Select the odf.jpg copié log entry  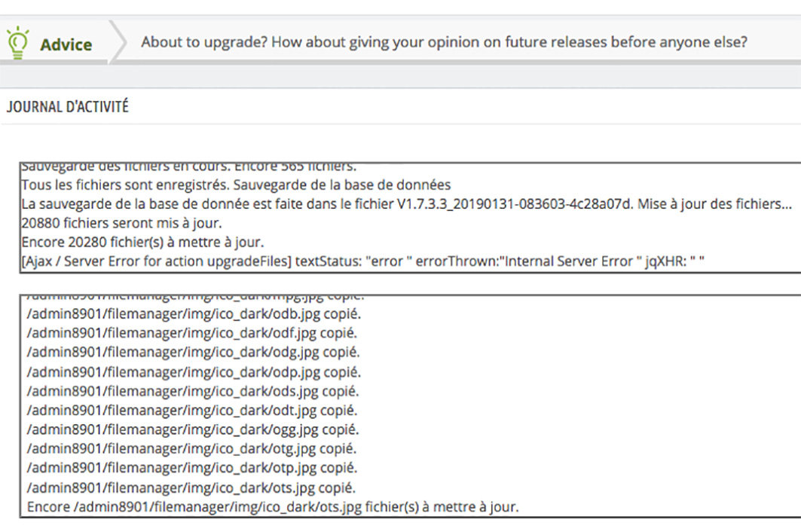[x=191, y=333]
